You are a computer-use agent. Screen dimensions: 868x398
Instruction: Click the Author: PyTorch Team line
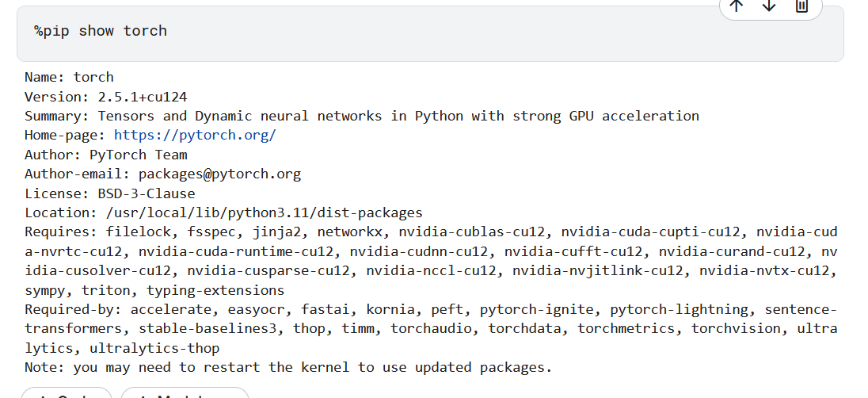tap(105, 155)
